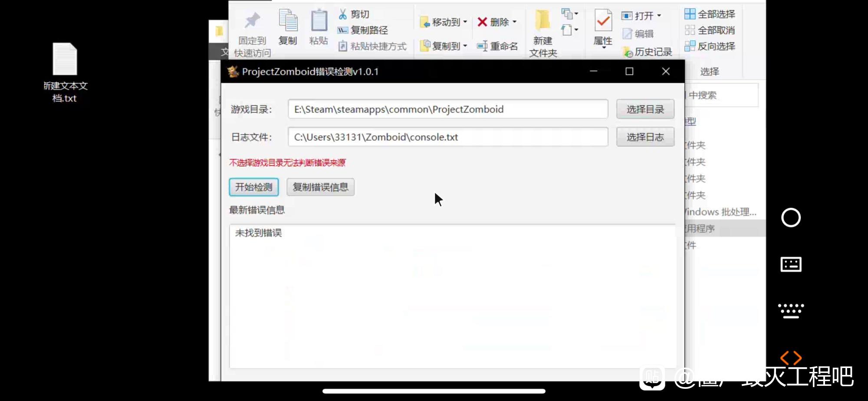
Task: Click 复制路径 in the Explorer ribbon
Action: tap(363, 30)
